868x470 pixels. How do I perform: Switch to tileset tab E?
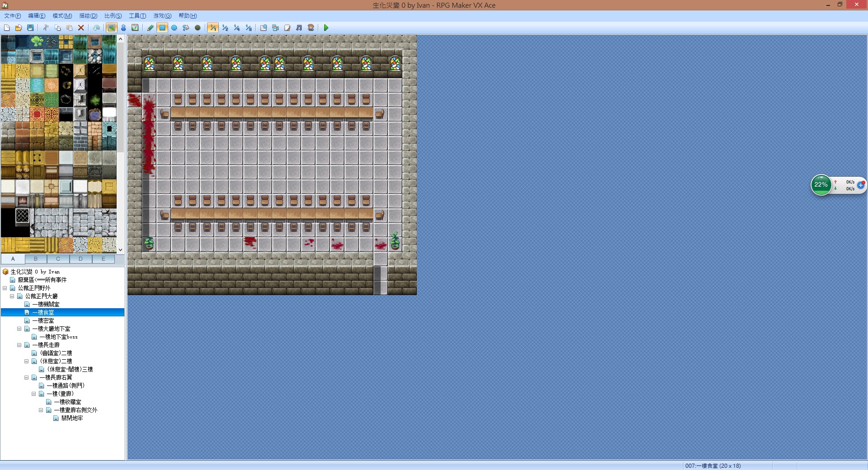(x=104, y=259)
